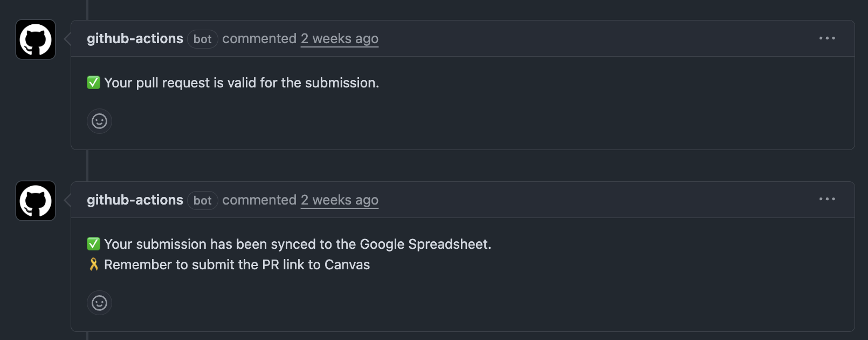The image size is (868, 340).
Task: Add an emoji reaction to the valid pull request comment
Action: pyautogui.click(x=99, y=121)
